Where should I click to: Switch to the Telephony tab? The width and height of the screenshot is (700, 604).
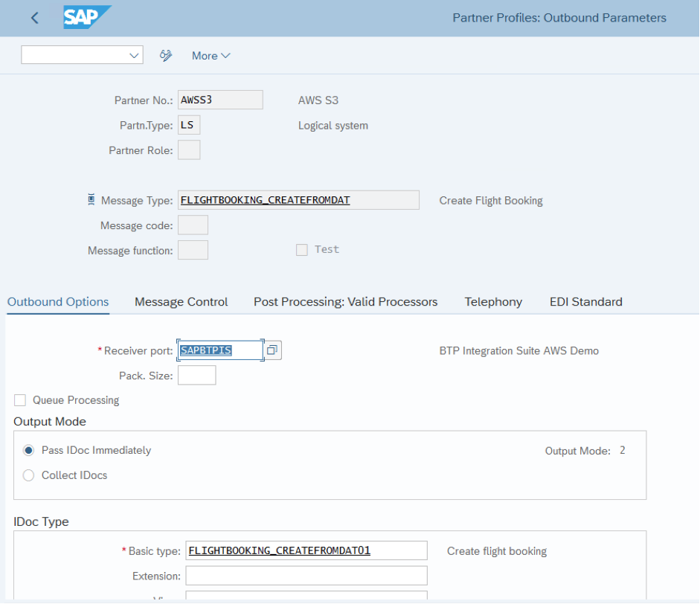pos(492,301)
